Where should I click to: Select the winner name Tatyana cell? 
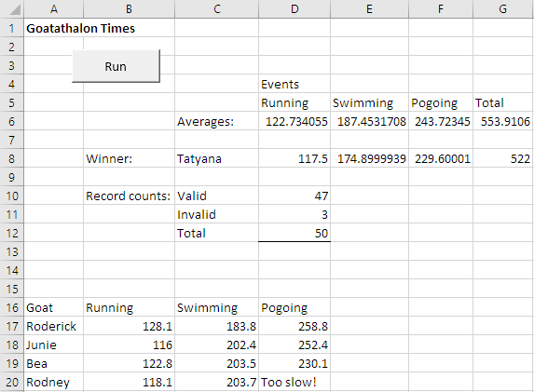[216, 158]
